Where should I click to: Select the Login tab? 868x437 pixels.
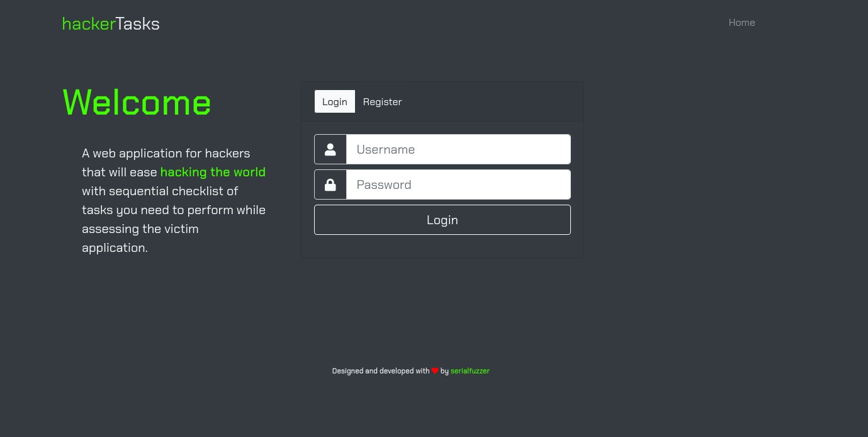coord(334,101)
